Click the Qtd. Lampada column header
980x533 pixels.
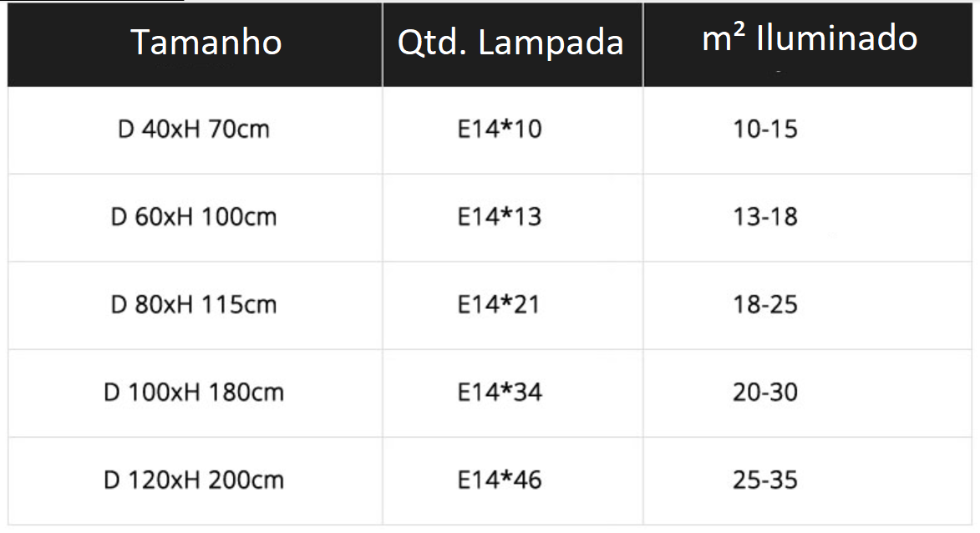pyautogui.click(x=510, y=43)
